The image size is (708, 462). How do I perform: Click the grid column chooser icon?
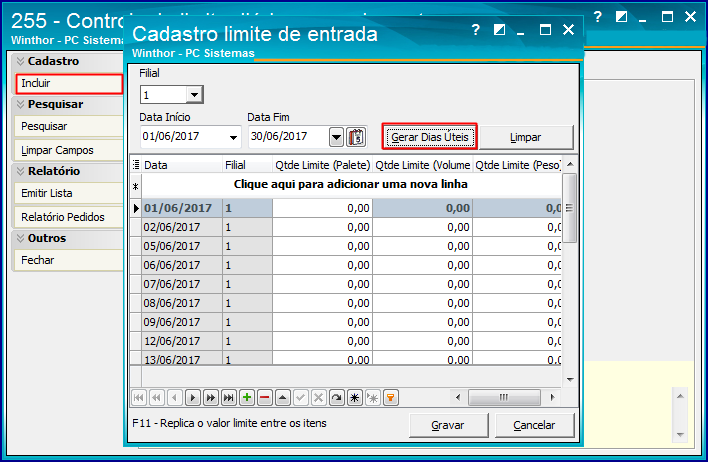pyautogui.click(x=136, y=165)
